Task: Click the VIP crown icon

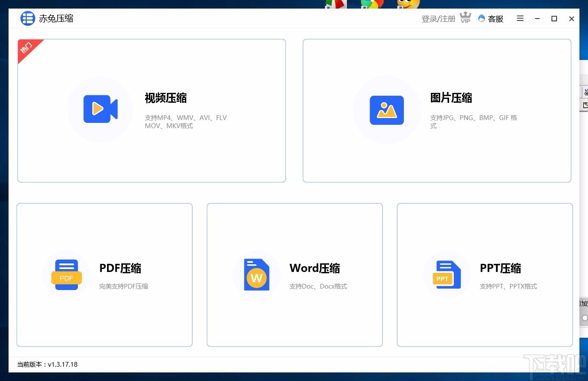Action: (x=465, y=18)
